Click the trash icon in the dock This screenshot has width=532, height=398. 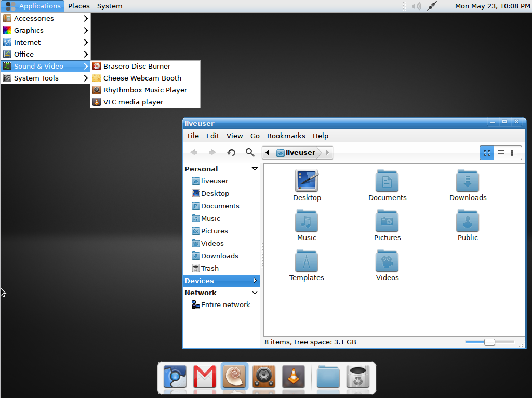pos(357,377)
